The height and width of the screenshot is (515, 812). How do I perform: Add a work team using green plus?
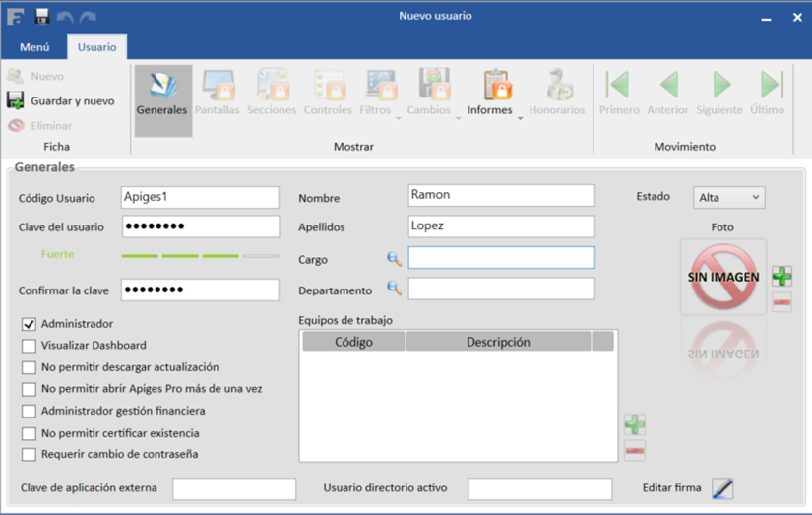click(x=635, y=424)
